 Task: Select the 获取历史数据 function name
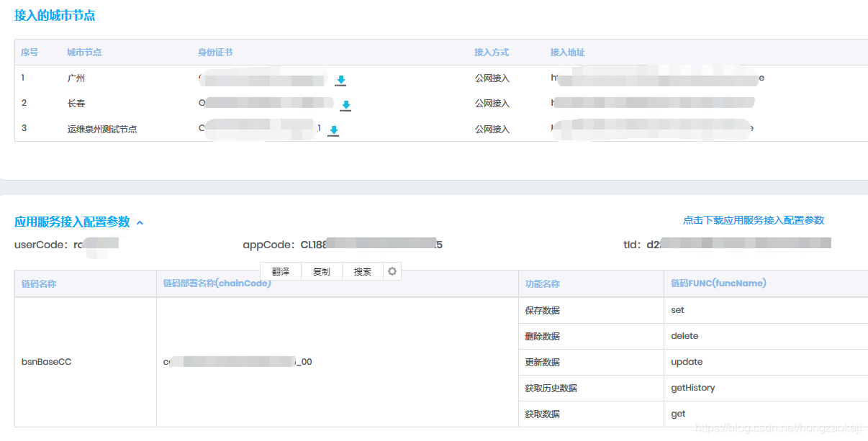point(551,388)
